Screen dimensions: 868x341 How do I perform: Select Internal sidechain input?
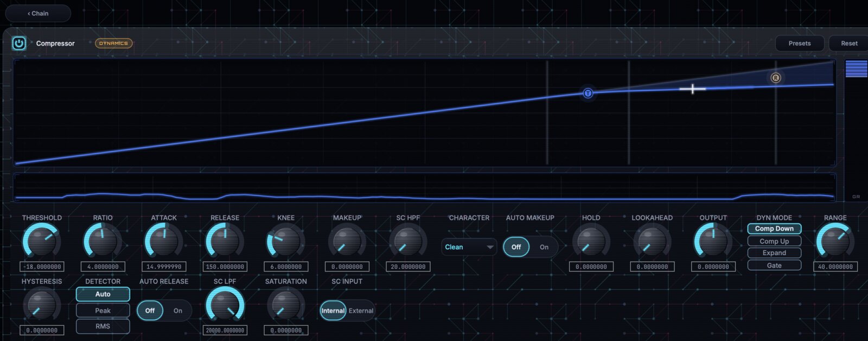(333, 311)
